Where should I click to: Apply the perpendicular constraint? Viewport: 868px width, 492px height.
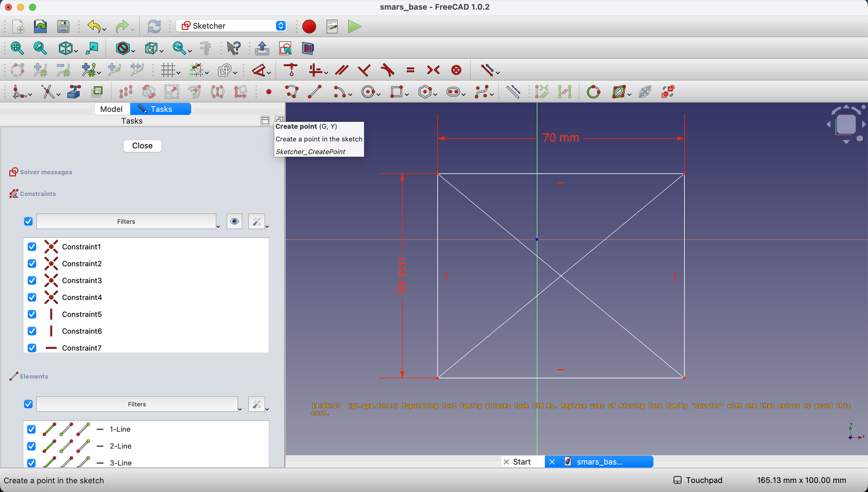coord(364,70)
